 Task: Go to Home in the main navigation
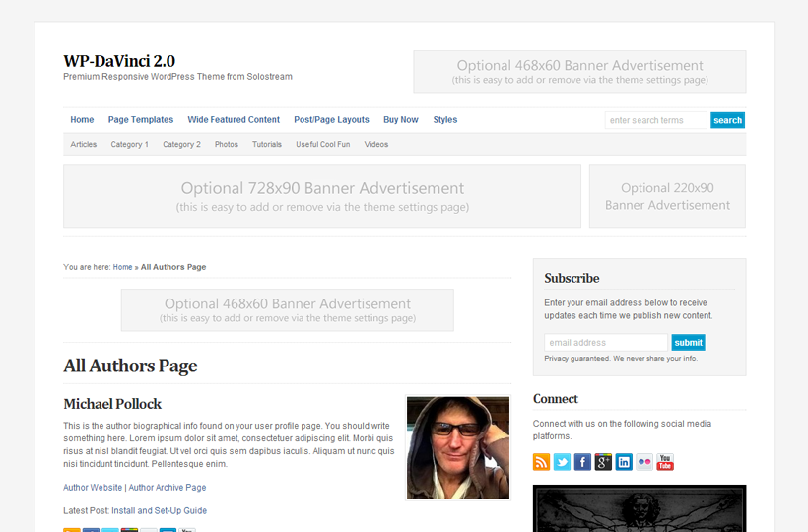(82, 119)
